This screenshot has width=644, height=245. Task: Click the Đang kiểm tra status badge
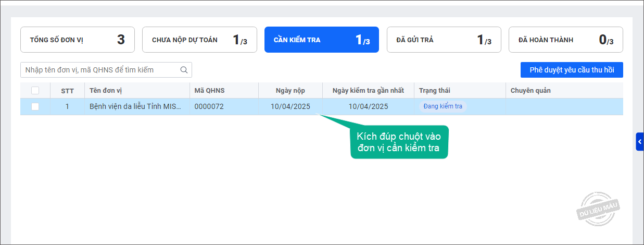point(443,107)
